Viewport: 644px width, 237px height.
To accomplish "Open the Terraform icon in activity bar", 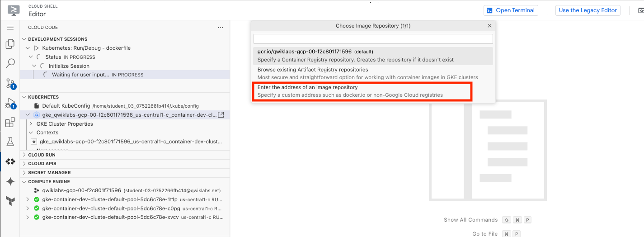I will coord(10,201).
